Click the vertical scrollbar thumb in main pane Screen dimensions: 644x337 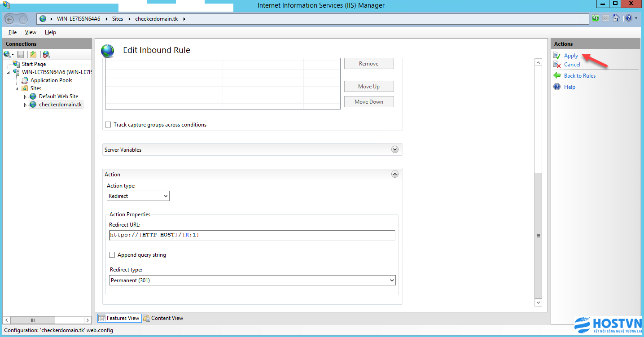pos(539,235)
